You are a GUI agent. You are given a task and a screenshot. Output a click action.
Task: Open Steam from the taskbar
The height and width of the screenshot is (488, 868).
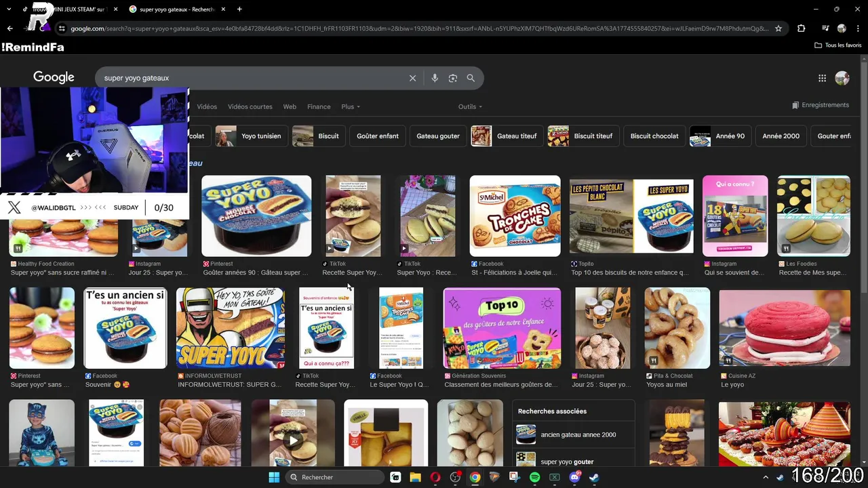tap(594, 477)
